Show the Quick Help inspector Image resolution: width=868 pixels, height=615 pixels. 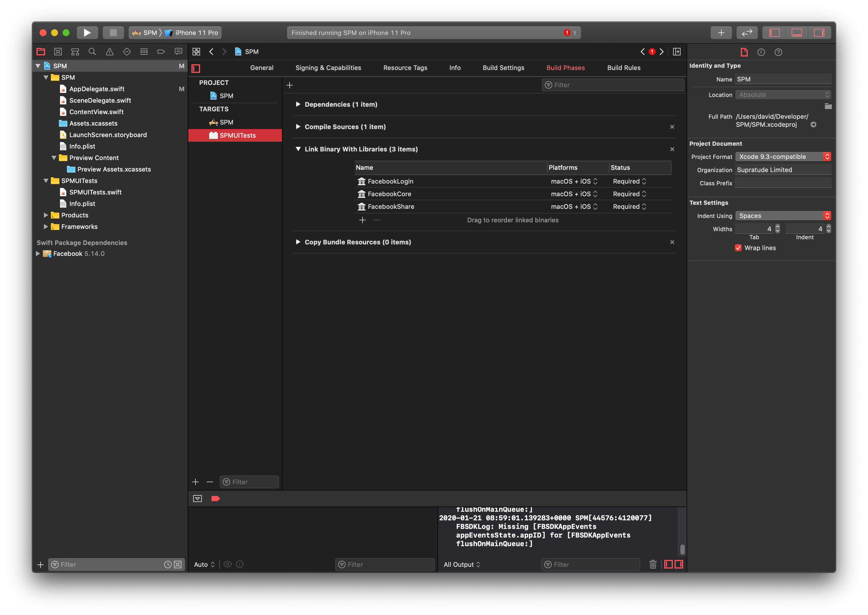778,52
